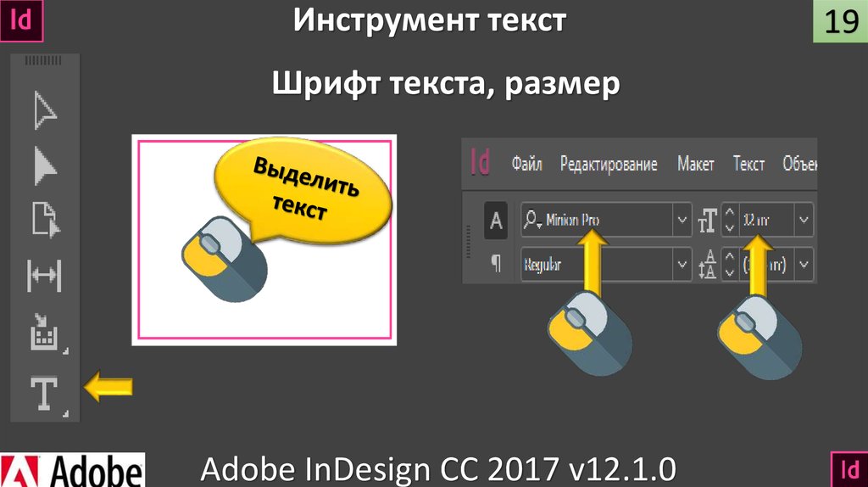
Task: Click Paragraph Formatting Controls pilcrow icon
Action: tap(496, 264)
